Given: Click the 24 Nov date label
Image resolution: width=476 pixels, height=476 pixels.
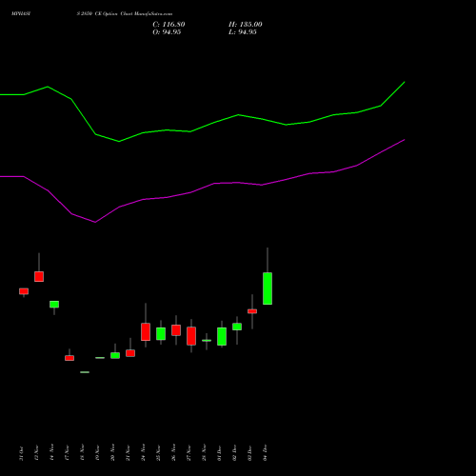Looking at the screenshot, I should 143,452.
